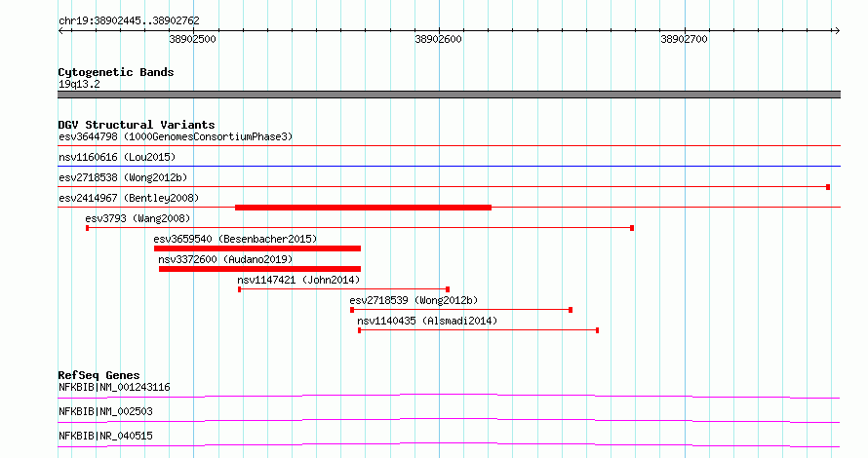This screenshot has width=868, height=458.
Task: Open the esv3793 (Wang2008) variant label
Action: point(138,218)
